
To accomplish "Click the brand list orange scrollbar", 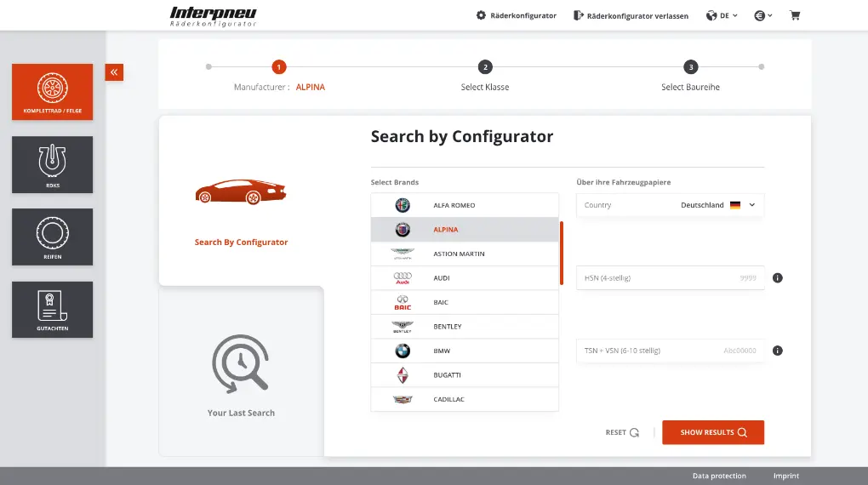I will (562, 253).
